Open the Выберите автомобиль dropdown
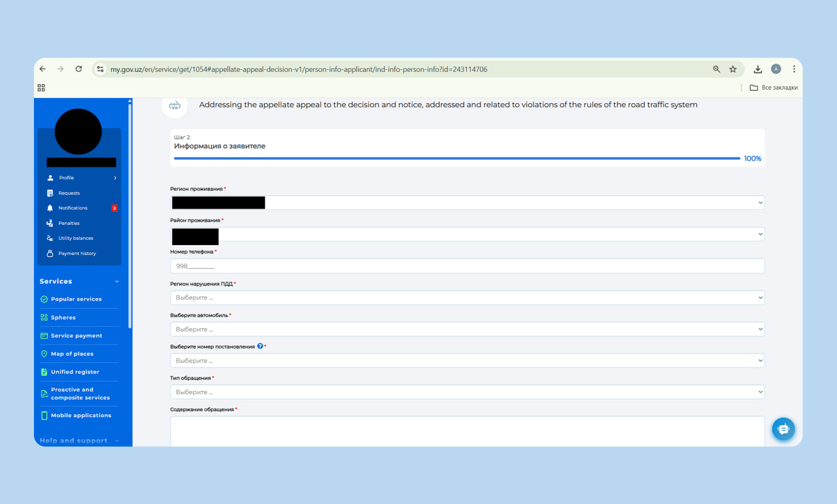This screenshot has width=837, height=504. pyautogui.click(x=467, y=329)
